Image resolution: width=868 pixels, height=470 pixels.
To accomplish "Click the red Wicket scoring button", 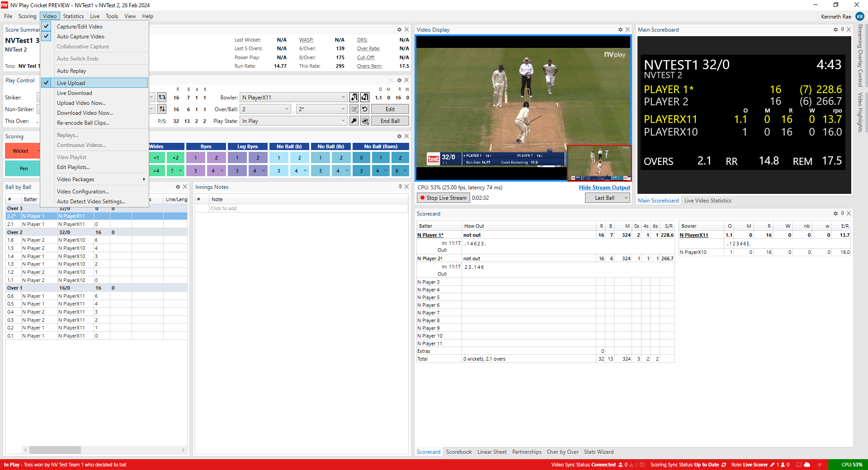I will 21,151.
